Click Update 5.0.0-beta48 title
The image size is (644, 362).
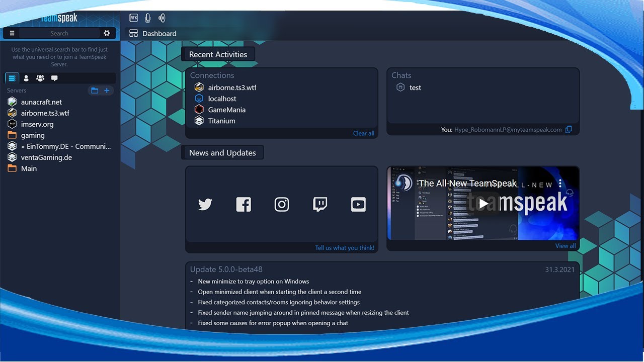226,269
